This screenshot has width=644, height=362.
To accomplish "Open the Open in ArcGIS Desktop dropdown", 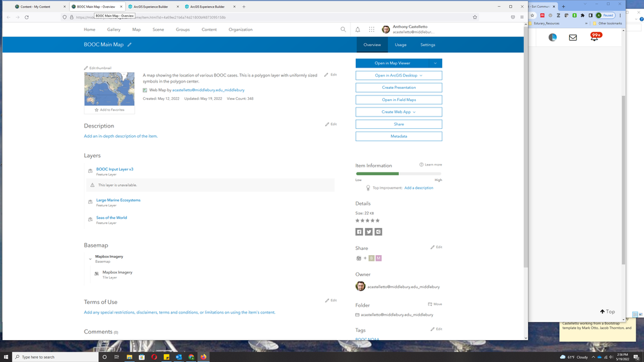I will (x=398, y=75).
